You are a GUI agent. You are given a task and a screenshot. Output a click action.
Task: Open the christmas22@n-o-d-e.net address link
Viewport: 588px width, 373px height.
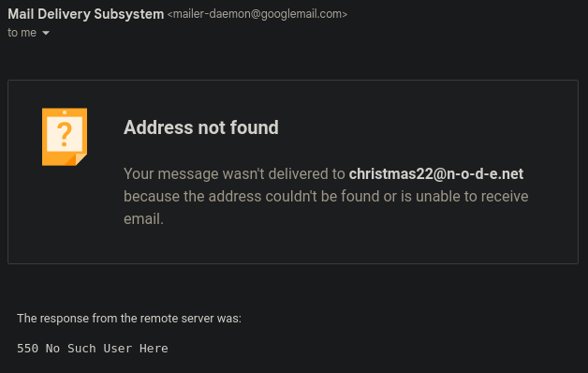point(436,174)
